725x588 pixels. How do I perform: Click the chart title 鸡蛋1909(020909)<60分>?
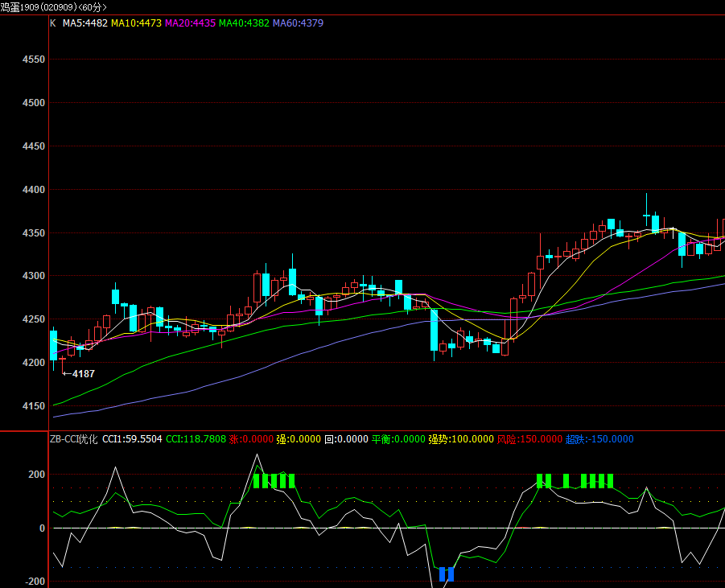tap(54, 7)
